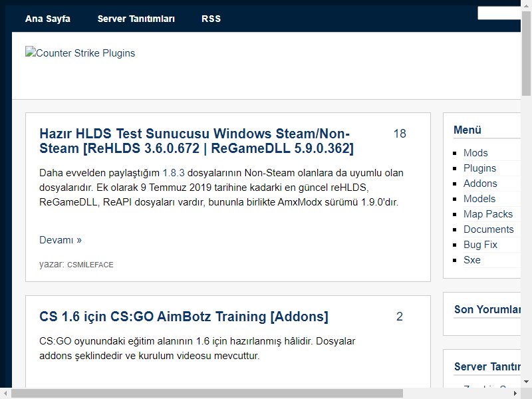The height and width of the screenshot is (399, 532).
Task: Go to Server Tanıtımları page
Action: coord(136,19)
